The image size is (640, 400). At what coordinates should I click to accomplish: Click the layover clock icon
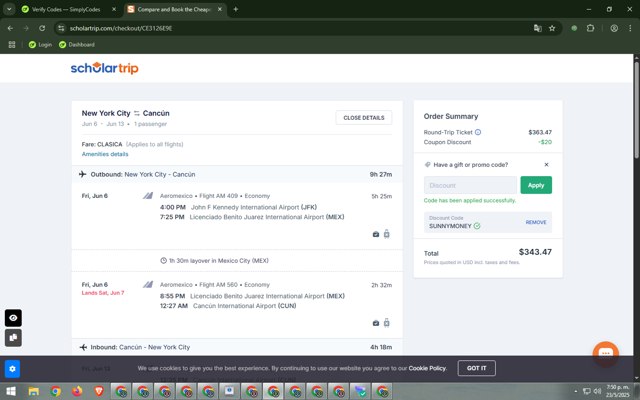coord(163,260)
